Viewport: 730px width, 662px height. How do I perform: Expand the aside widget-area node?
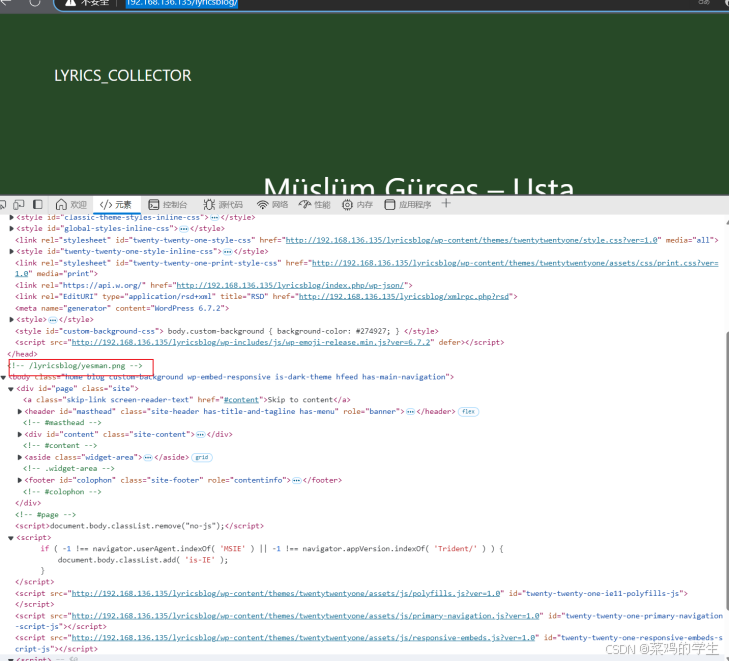coord(20,457)
